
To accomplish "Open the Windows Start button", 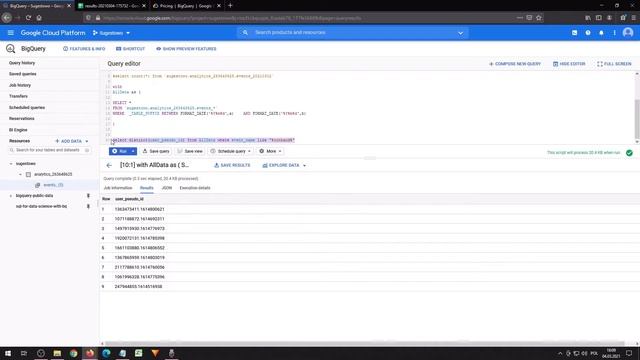I will (x=8, y=353).
